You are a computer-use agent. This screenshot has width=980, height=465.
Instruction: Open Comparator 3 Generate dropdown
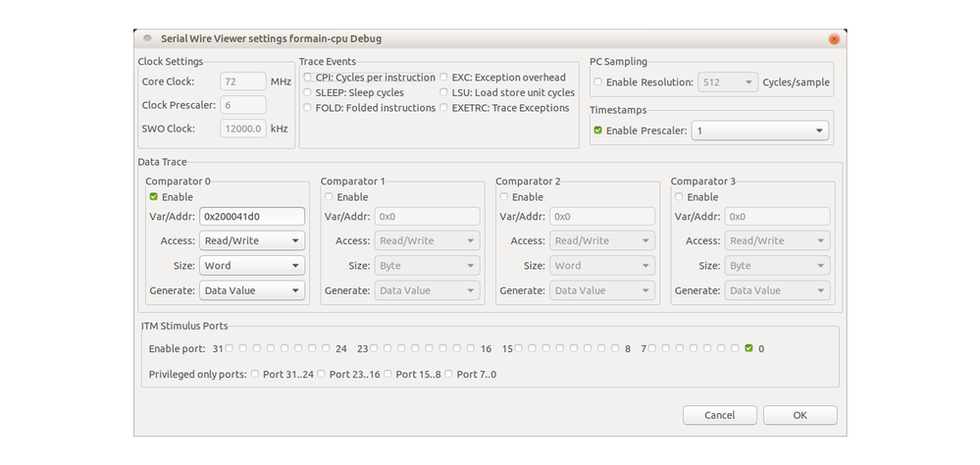point(778,290)
